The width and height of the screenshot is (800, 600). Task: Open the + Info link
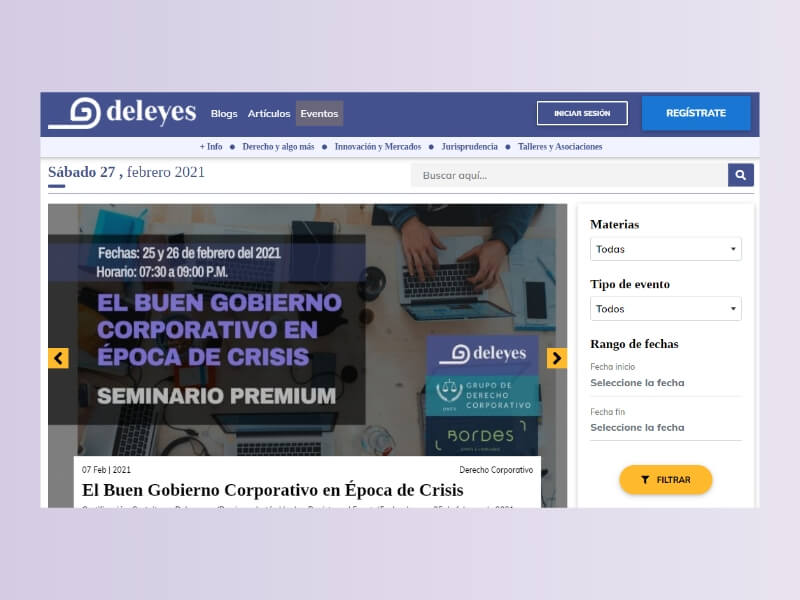211,146
